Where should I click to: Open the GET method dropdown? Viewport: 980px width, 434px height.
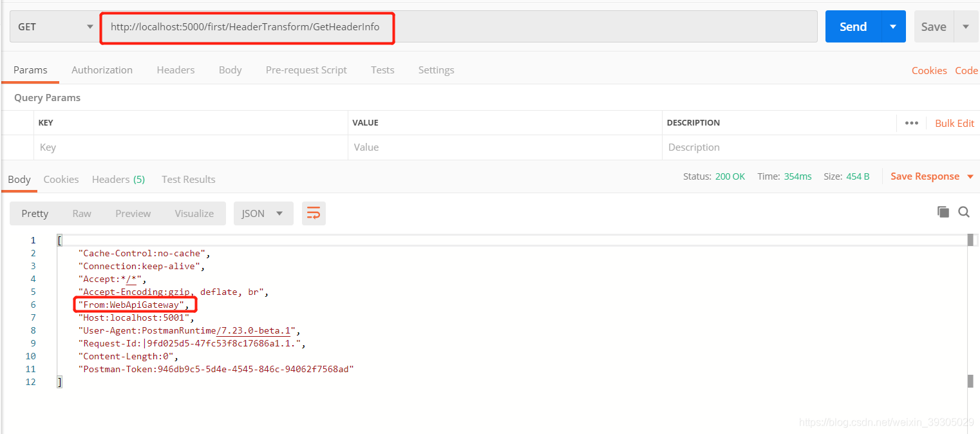[54, 27]
